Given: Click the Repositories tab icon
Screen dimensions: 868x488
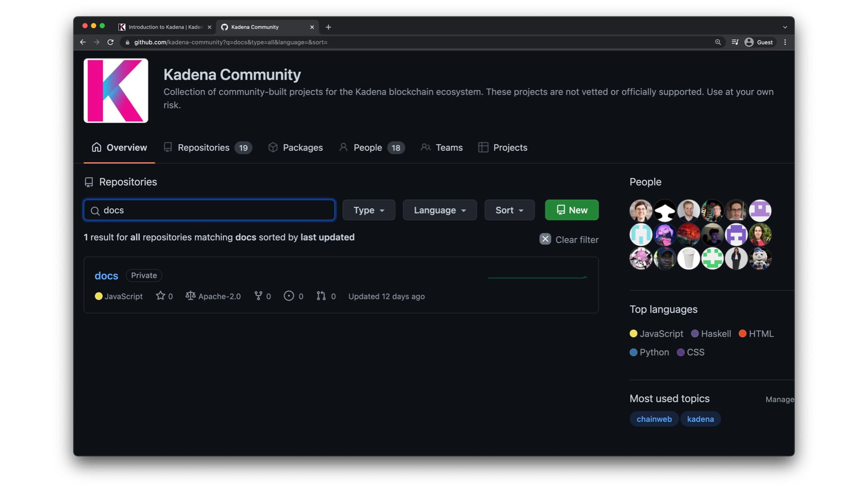Looking at the screenshot, I should pos(169,147).
